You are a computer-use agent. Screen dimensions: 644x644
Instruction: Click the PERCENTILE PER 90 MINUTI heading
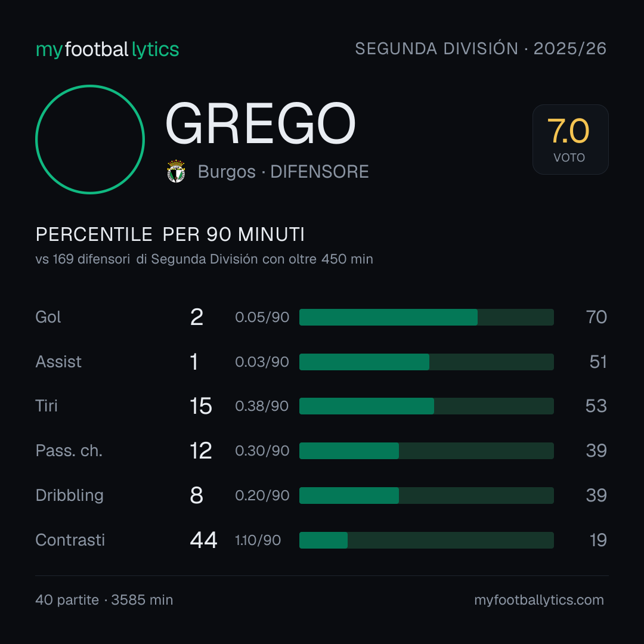170,234
